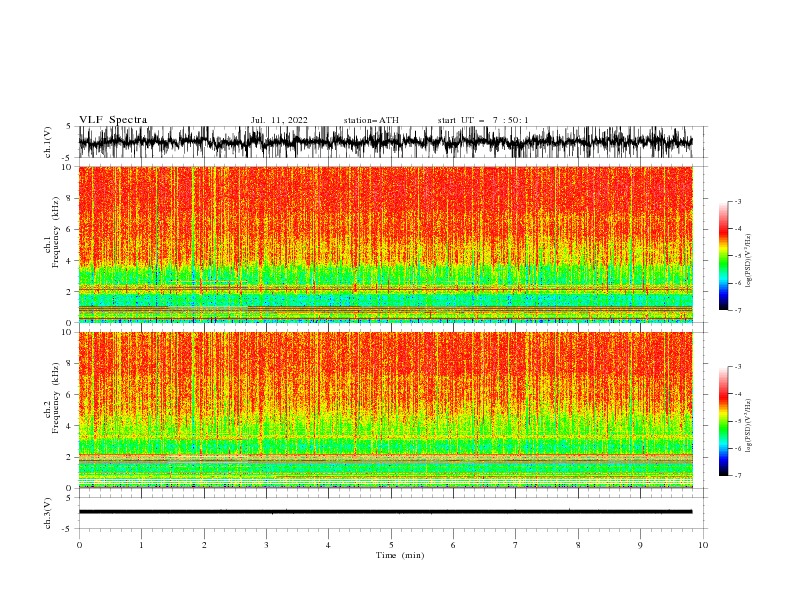
Task: Click the "-7" label on lower colorbar
Action: pos(738,476)
